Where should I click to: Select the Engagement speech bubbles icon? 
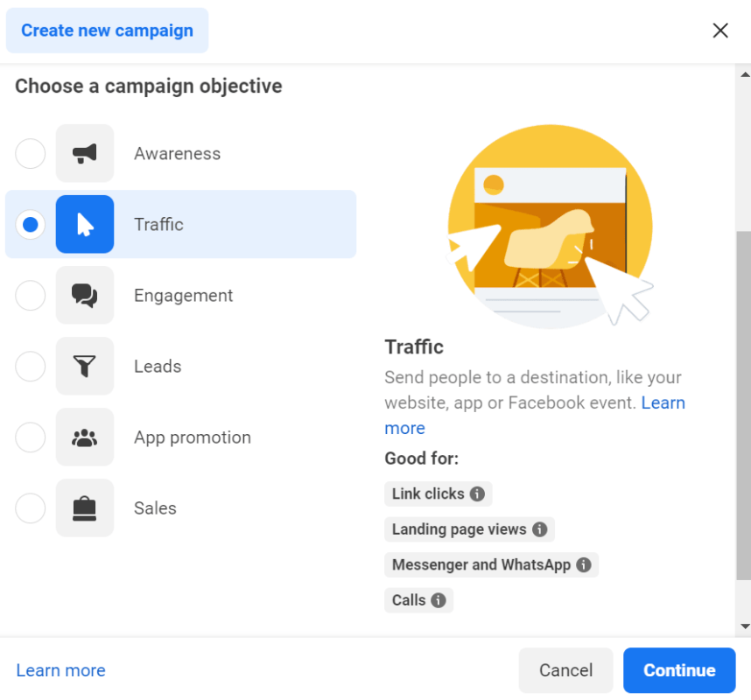coord(84,295)
